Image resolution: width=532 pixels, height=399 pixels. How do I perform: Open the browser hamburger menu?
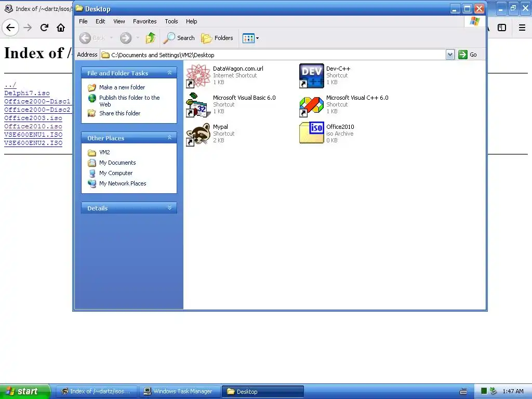pos(522,28)
